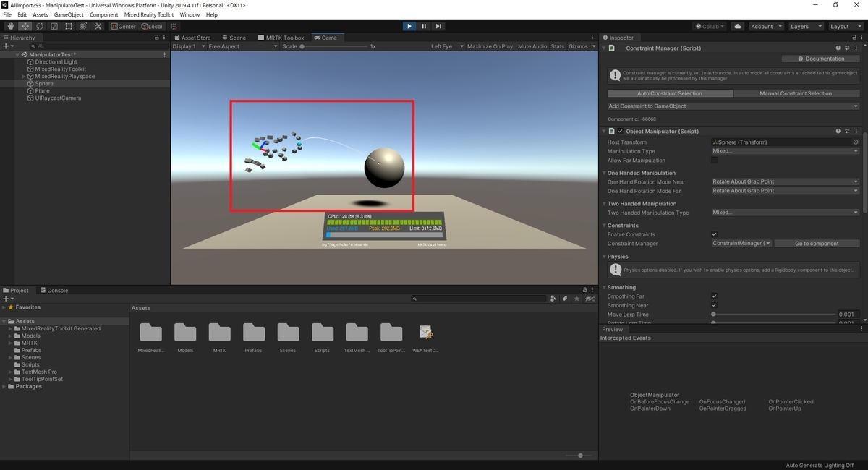Select the Hand tool in the toolbar

click(10, 26)
